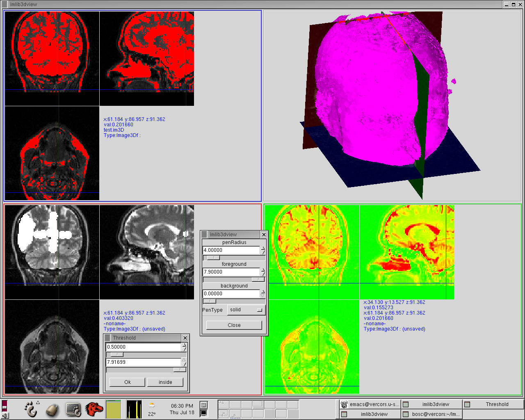This screenshot has width=525, height=420.
Task: Open the red Mozilla dinosaur browser icon
Action: (94, 409)
